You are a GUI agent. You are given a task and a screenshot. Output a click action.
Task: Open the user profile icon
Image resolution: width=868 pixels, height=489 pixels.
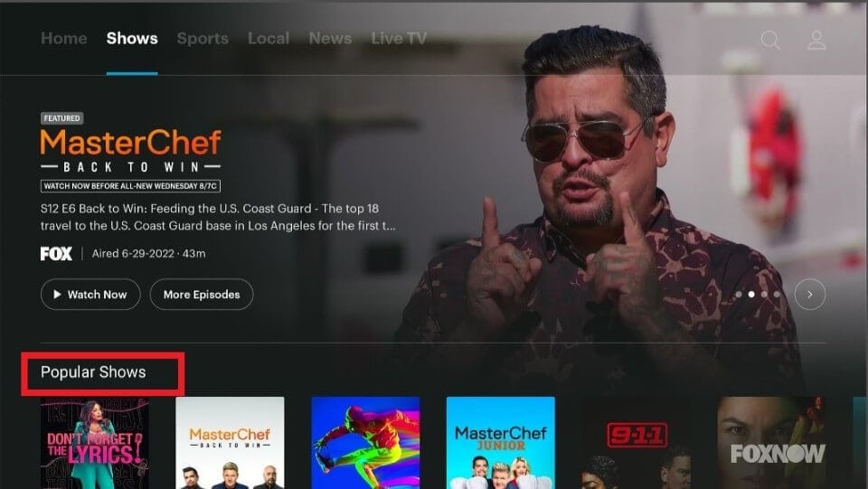click(x=816, y=40)
